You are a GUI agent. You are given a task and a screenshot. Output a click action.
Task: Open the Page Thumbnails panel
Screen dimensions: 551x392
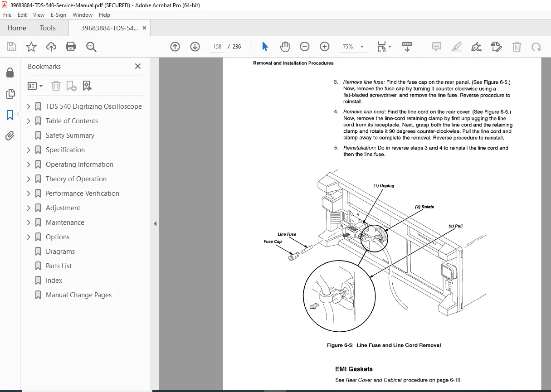10,94
